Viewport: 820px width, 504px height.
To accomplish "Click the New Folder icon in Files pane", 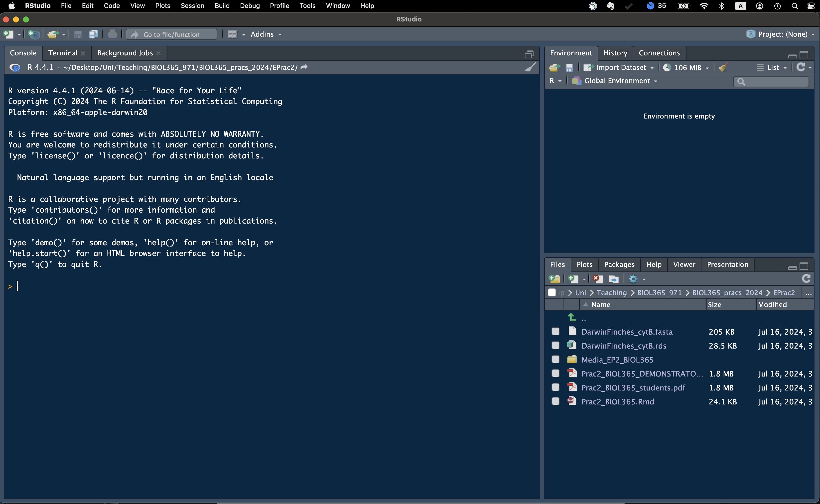I will point(554,279).
